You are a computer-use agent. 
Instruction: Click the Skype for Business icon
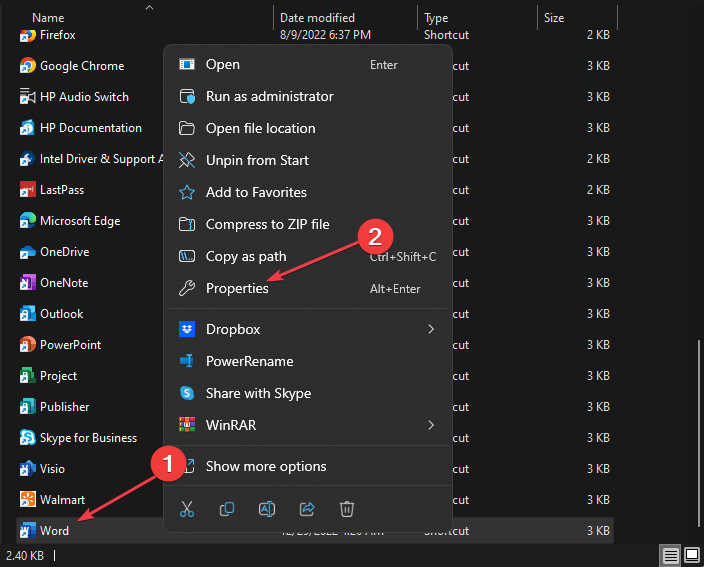pos(27,438)
